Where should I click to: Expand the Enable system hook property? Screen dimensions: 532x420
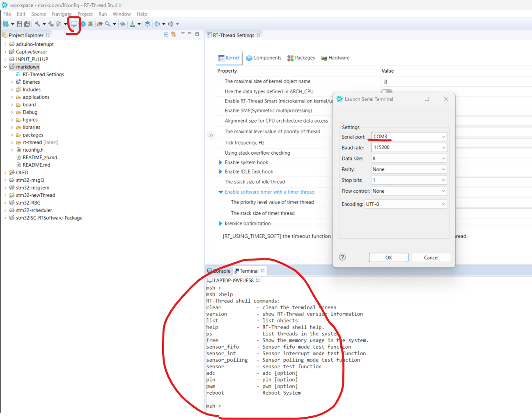coord(221,162)
